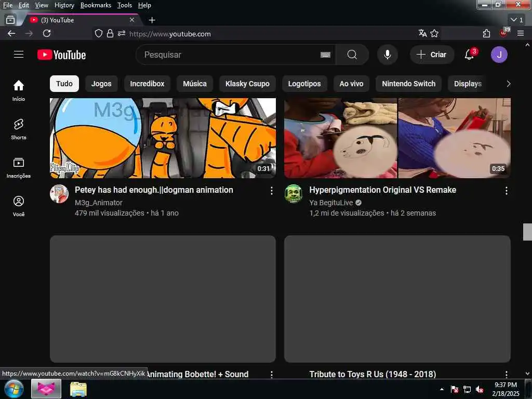Viewport: 532px width, 399px height.
Task: Open the browser application hamburger menu
Action: (x=521, y=33)
